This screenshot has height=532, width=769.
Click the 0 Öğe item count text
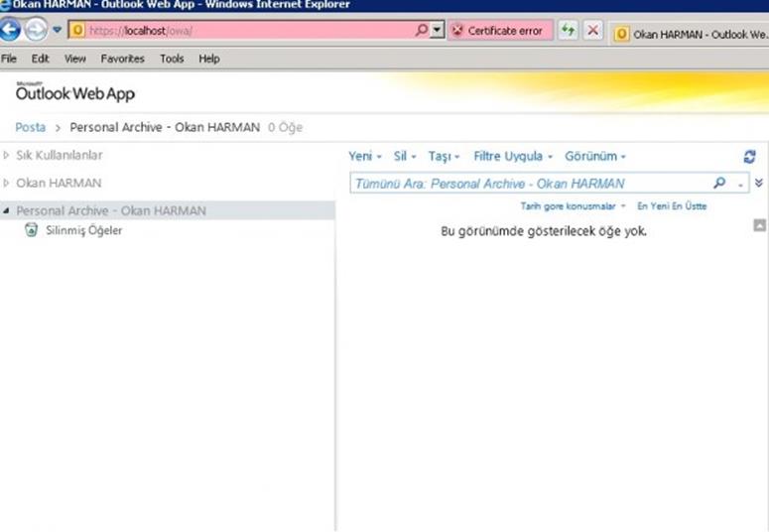(x=285, y=128)
